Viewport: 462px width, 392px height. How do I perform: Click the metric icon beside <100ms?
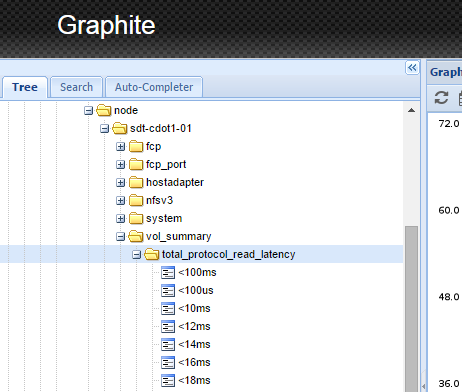pyautogui.click(x=168, y=272)
